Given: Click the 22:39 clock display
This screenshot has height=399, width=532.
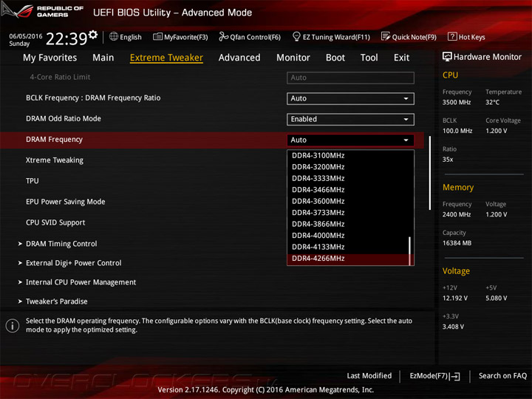Looking at the screenshot, I should coord(66,38).
